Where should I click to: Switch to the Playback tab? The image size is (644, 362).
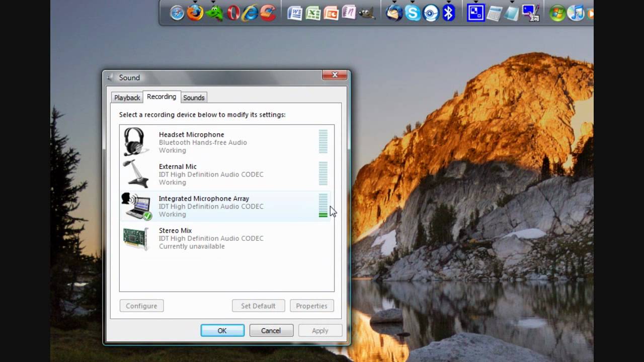pos(127,98)
